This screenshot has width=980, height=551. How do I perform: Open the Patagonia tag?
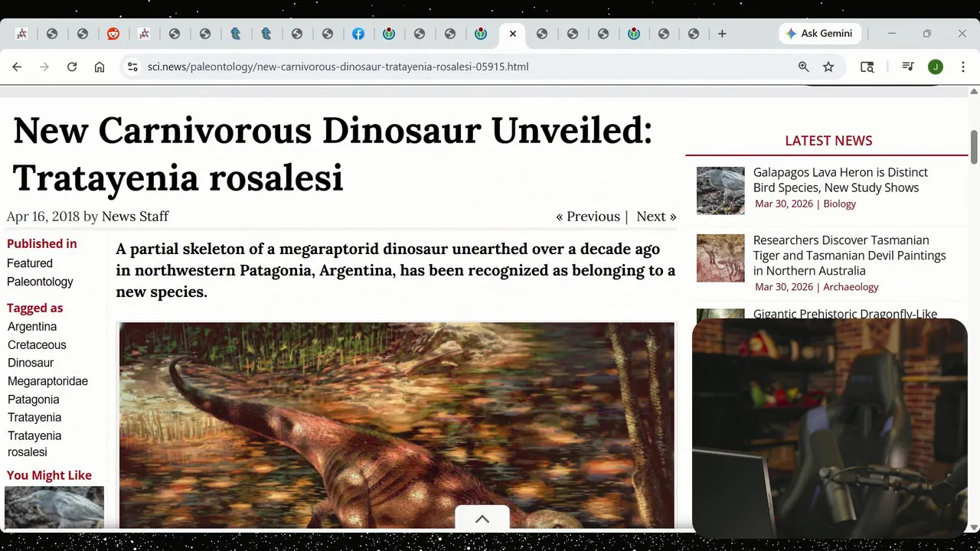tap(33, 399)
